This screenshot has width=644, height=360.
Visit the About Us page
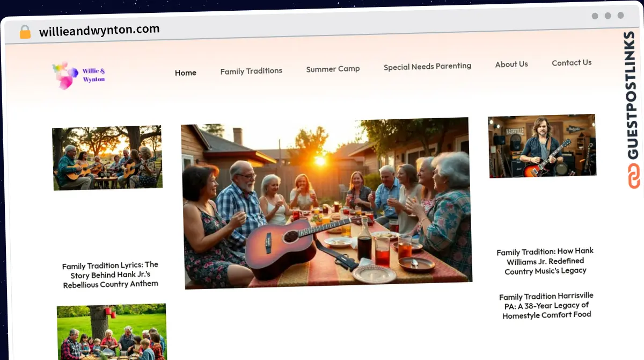[511, 64]
